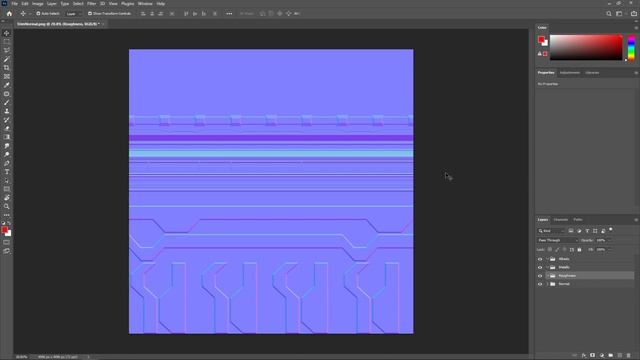Image resolution: width=640 pixels, height=360 pixels.
Task: Open the Image menu
Action: click(38, 4)
